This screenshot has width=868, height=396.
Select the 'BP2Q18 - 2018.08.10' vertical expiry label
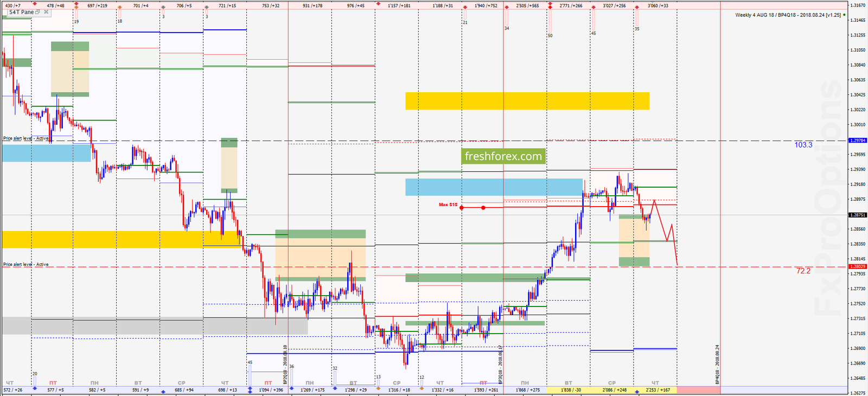point(285,364)
